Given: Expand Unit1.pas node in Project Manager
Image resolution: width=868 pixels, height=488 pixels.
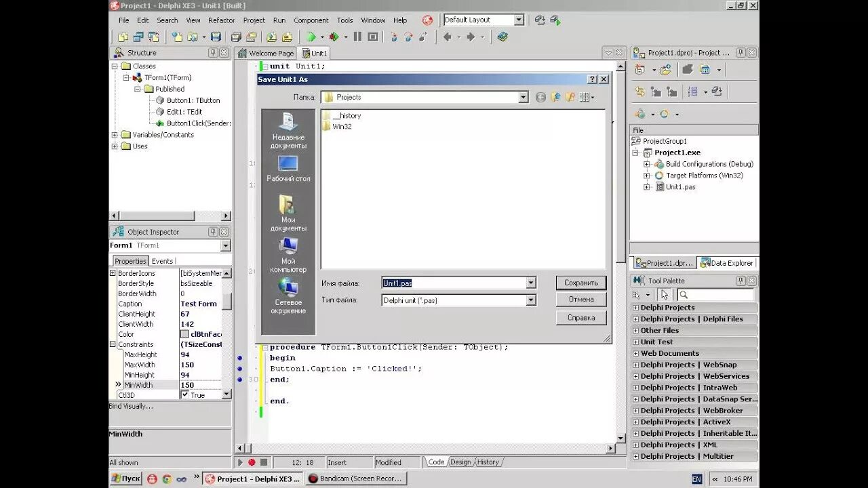Looking at the screenshot, I should point(646,187).
